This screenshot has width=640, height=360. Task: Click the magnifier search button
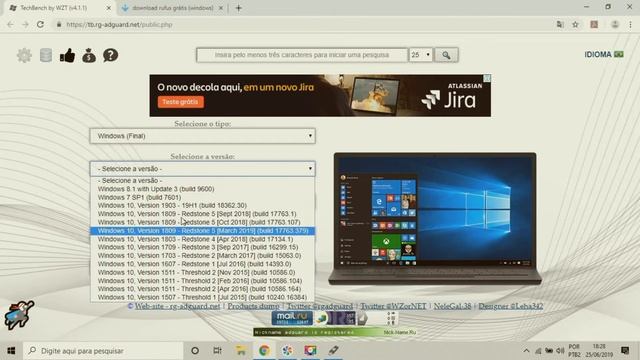pyautogui.click(x=446, y=55)
